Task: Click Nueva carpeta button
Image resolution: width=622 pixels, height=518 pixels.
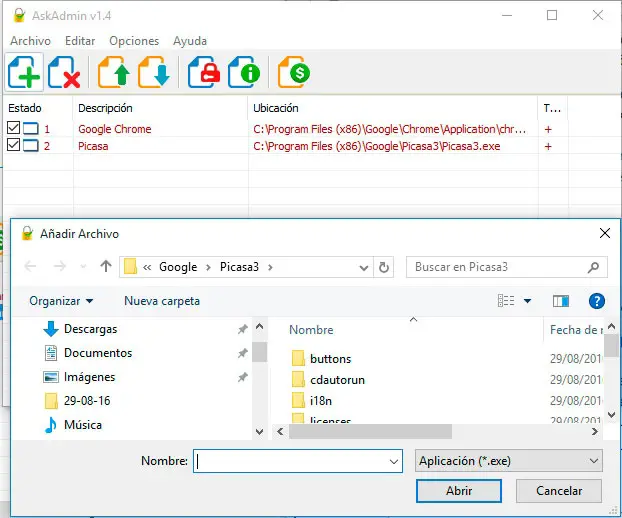Action: point(162,301)
